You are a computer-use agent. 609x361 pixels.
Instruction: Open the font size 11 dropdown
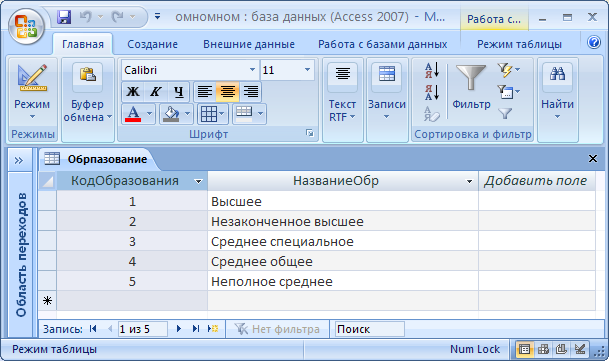pyautogui.click(x=307, y=70)
